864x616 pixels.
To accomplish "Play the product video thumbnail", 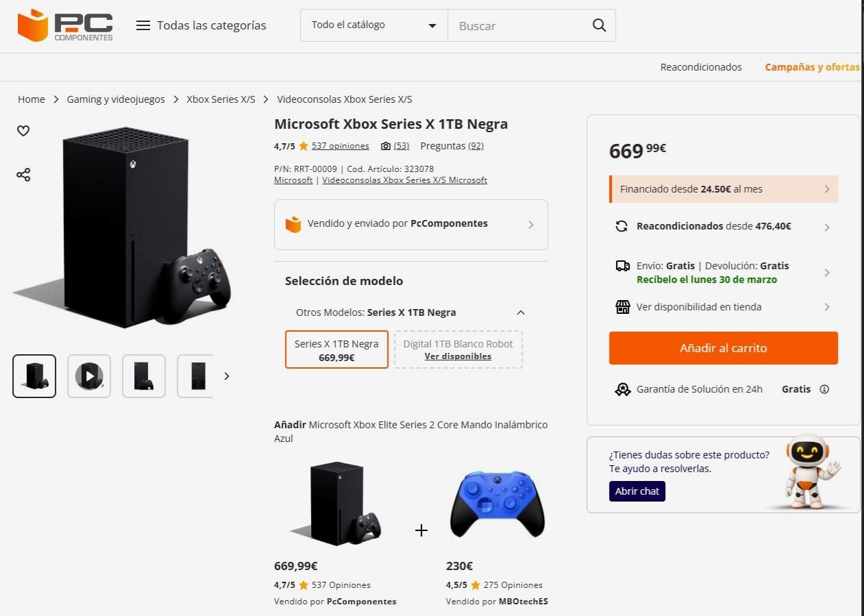I will point(88,375).
